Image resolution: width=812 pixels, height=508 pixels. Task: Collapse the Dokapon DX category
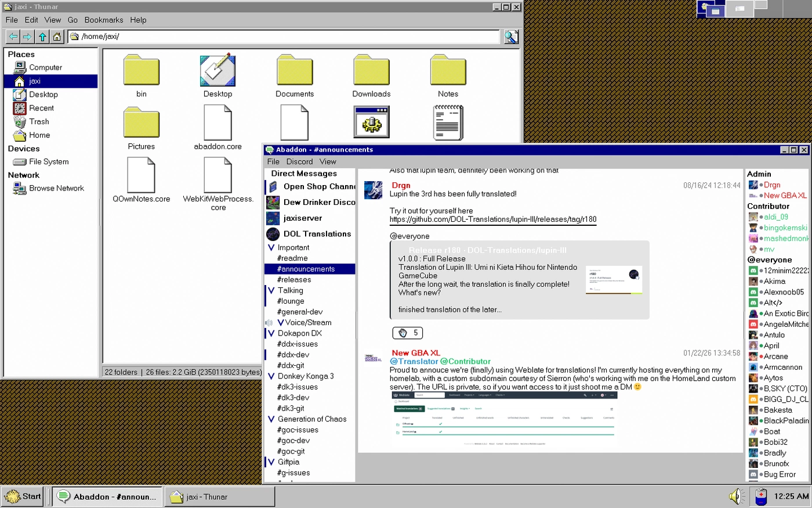(271, 333)
